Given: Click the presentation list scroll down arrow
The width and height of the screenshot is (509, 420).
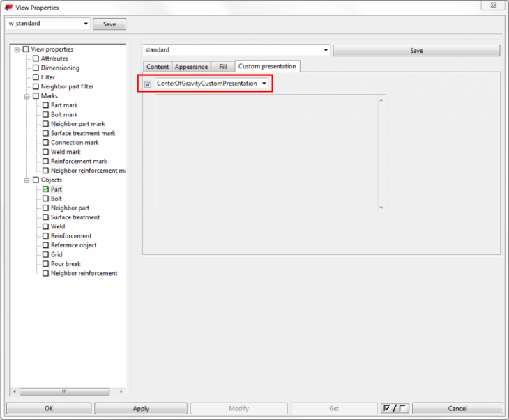Looking at the screenshot, I should (381, 208).
